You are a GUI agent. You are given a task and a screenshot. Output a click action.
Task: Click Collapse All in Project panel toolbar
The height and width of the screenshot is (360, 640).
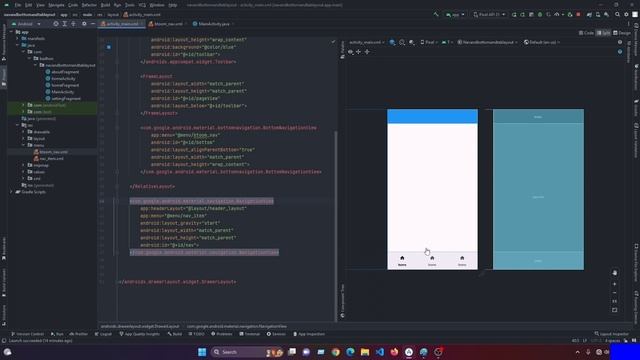[x=73, y=24]
